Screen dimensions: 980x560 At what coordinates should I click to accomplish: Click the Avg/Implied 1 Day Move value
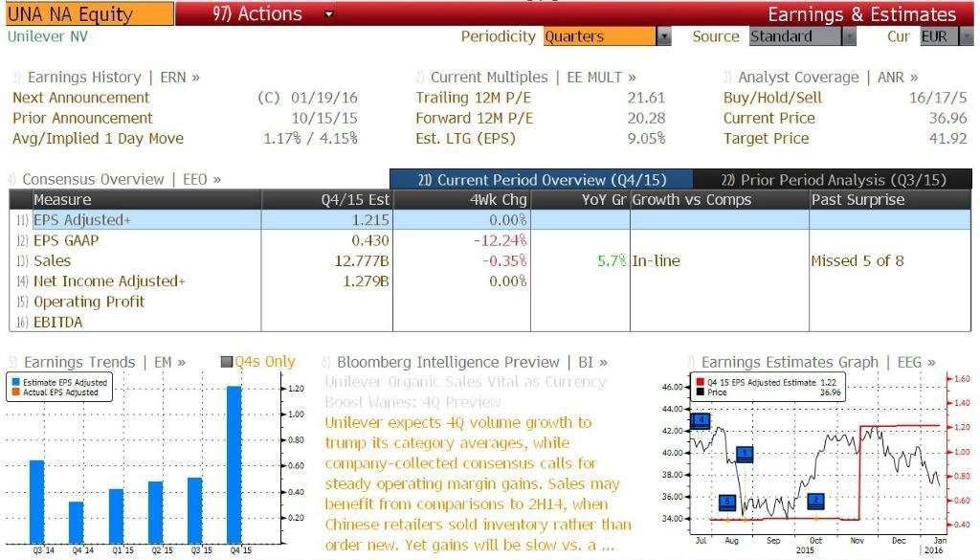point(310,138)
